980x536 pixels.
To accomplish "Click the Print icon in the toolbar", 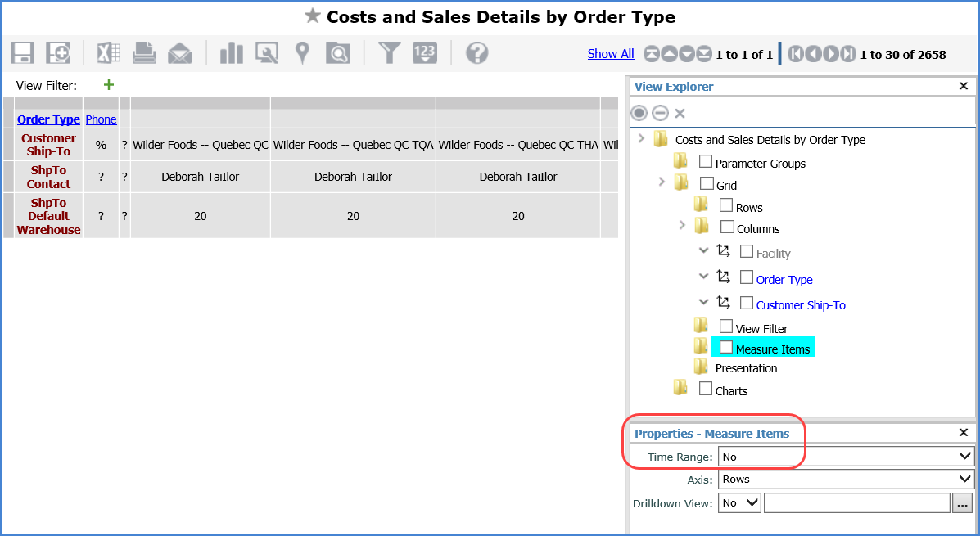I will (x=144, y=53).
